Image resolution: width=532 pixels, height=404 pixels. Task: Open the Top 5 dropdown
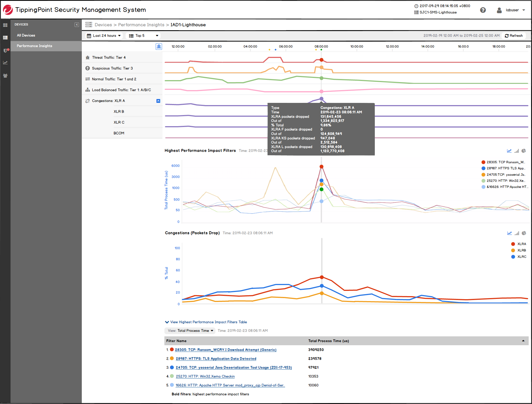144,36
